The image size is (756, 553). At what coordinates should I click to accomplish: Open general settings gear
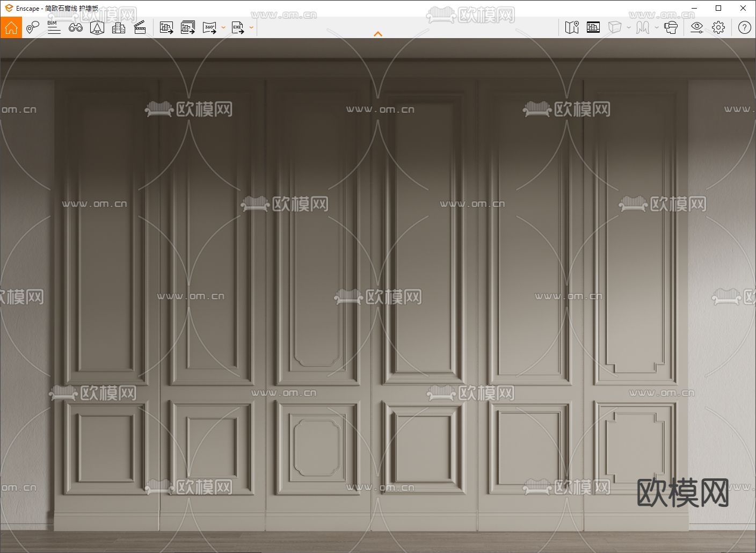[718, 27]
